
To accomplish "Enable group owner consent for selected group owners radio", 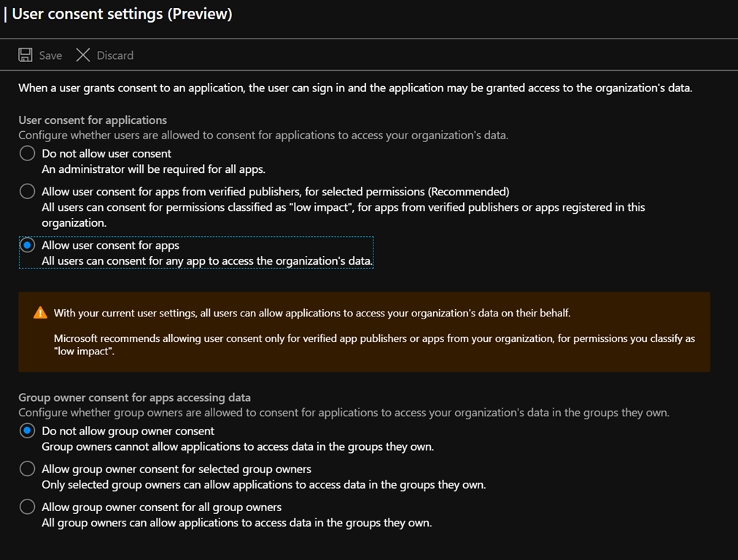I will [x=27, y=469].
